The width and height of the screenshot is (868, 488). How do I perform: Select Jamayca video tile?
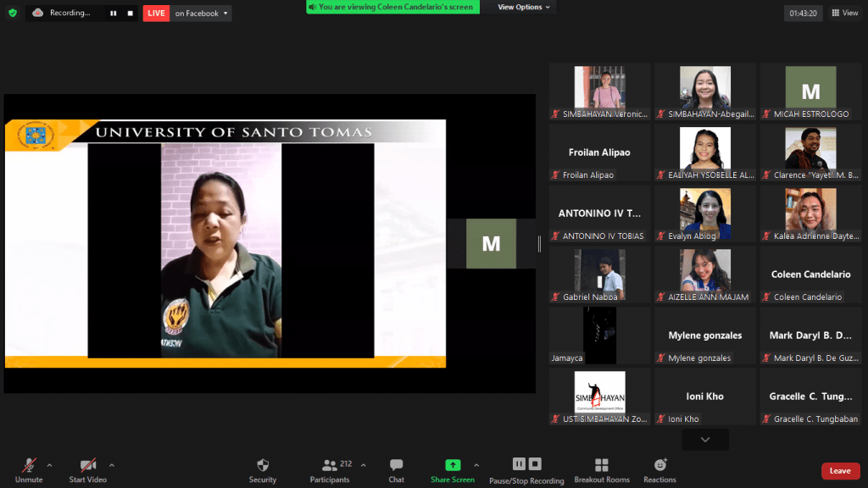(599, 335)
